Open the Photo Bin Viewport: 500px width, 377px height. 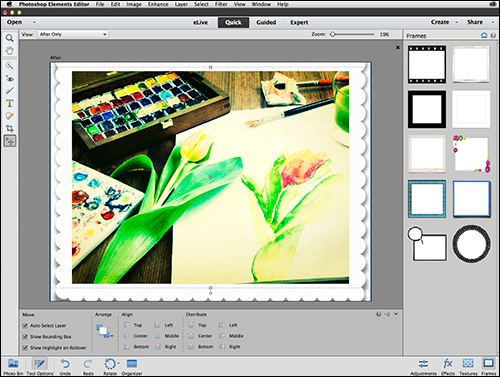[13, 366]
